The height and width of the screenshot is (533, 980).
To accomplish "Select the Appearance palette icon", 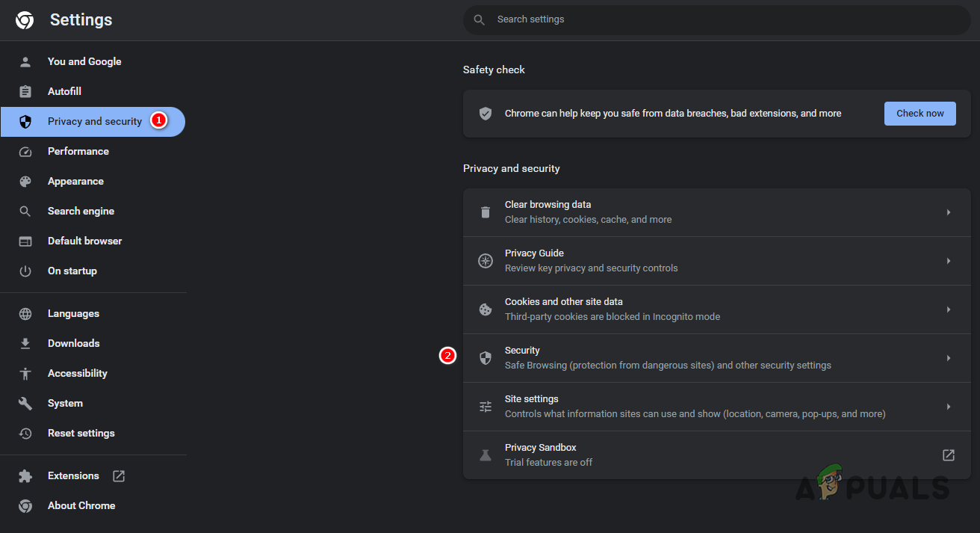I will pos(25,181).
